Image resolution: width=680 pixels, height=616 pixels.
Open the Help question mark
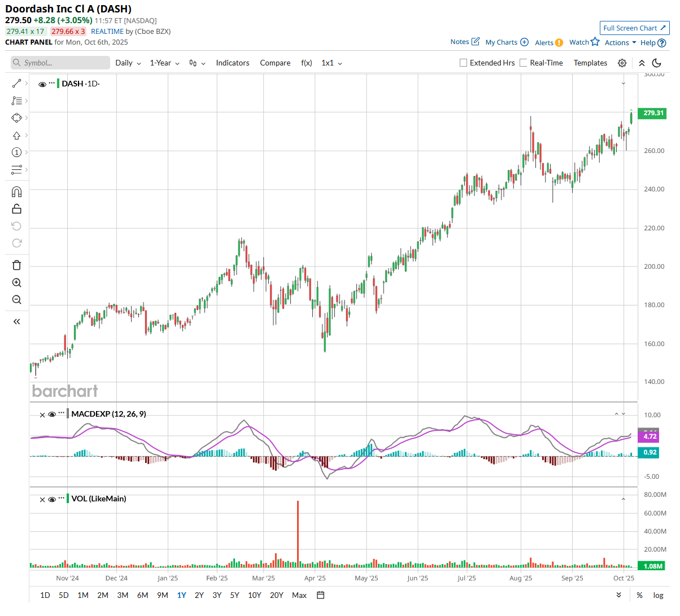(x=662, y=43)
